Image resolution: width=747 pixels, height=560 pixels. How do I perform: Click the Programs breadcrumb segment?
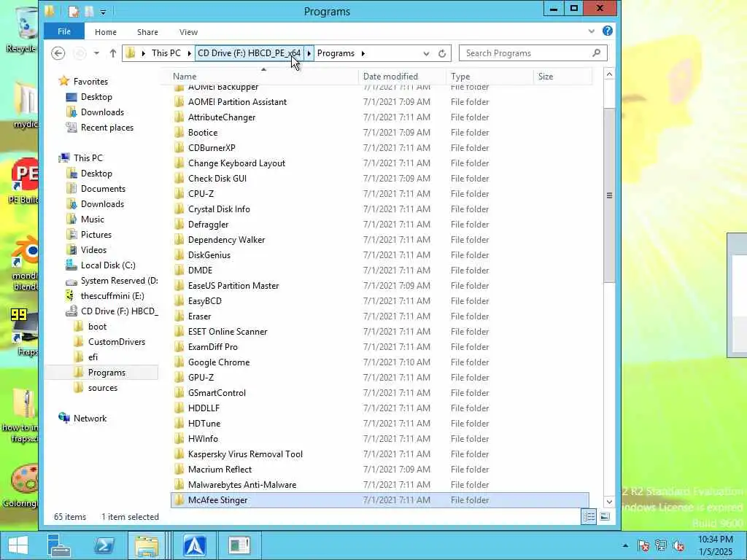point(336,52)
